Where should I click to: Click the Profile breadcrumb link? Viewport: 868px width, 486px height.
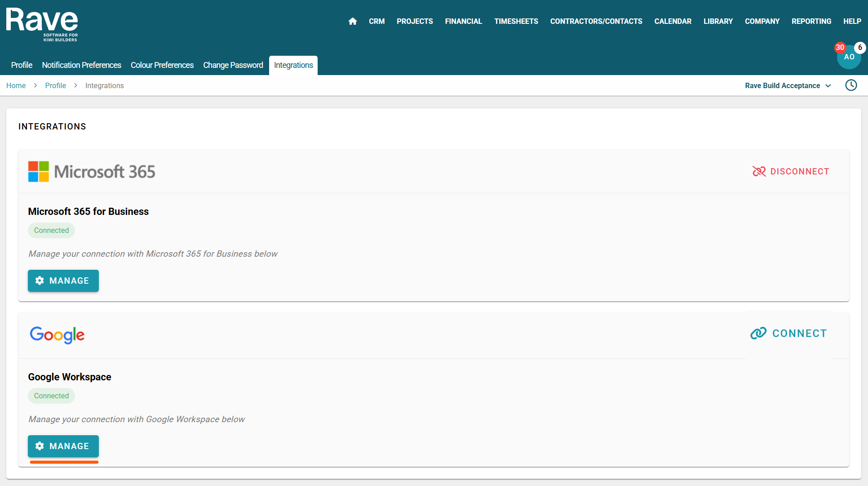[x=55, y=85]
